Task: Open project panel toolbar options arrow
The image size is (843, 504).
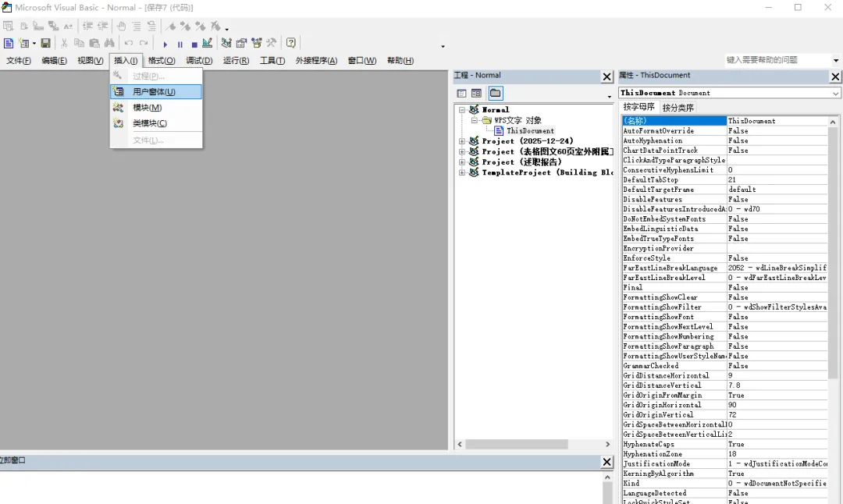Action: tap(609, 97)
